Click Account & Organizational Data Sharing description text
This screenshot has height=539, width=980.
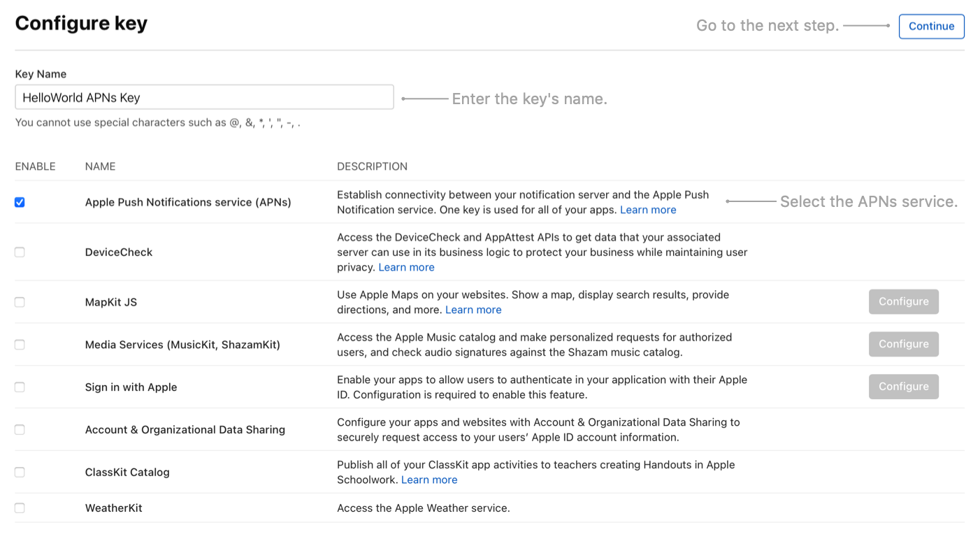click(x=538, y=430)
